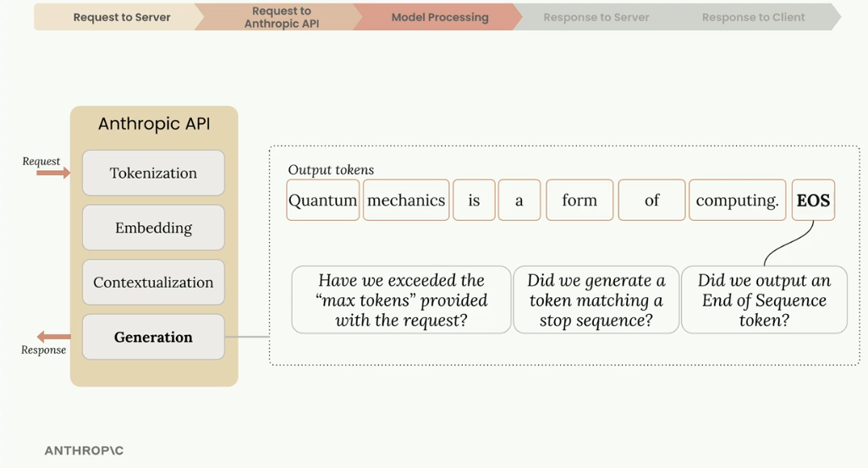
Task: Click the Response arrow icon
Action: 53,336
